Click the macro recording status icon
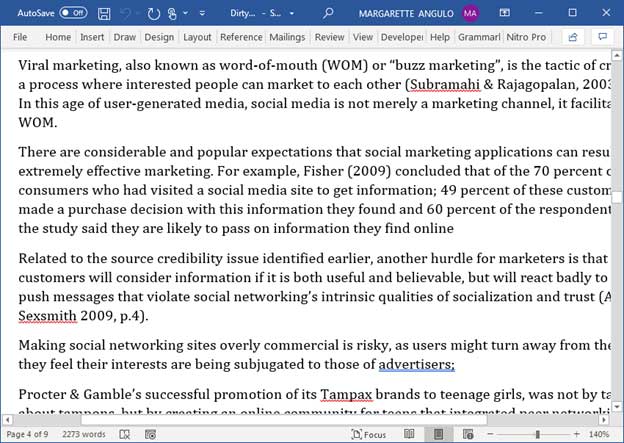This screenshot has height=443, width=624. point(150,434)
